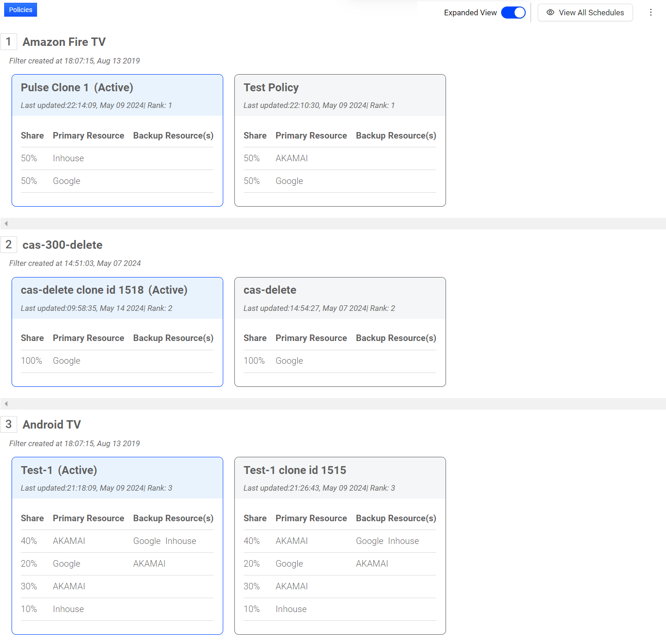Click Last updated 09:58:35 line in cas-delete clone
The image size is (666, 644).
(96, 309)
